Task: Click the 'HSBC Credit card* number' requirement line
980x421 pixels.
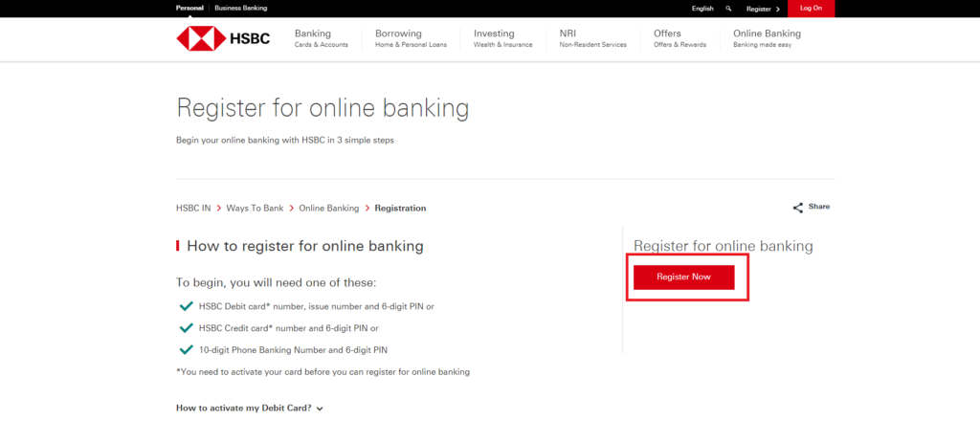Action: (289, 328)
